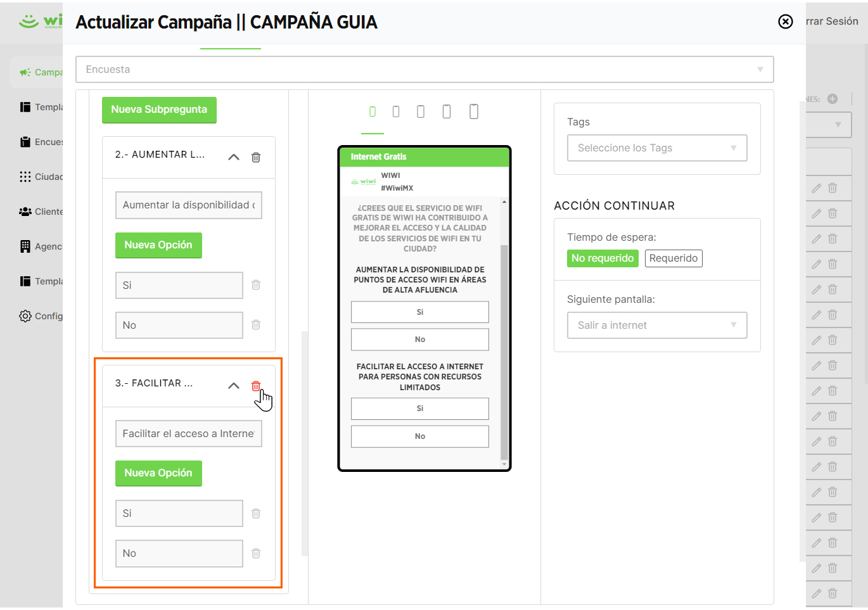Set Tiempo de espera to Requerido
Image resolution: width=868 pixels, height=610 pixels.
click(673, 258)
